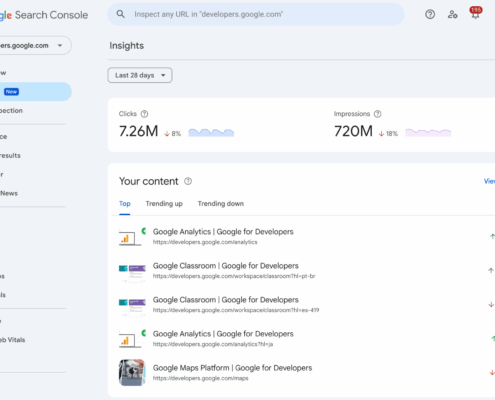Click the Impressions help info icon
Screen dimensions: 495x400
pos(377,114)
